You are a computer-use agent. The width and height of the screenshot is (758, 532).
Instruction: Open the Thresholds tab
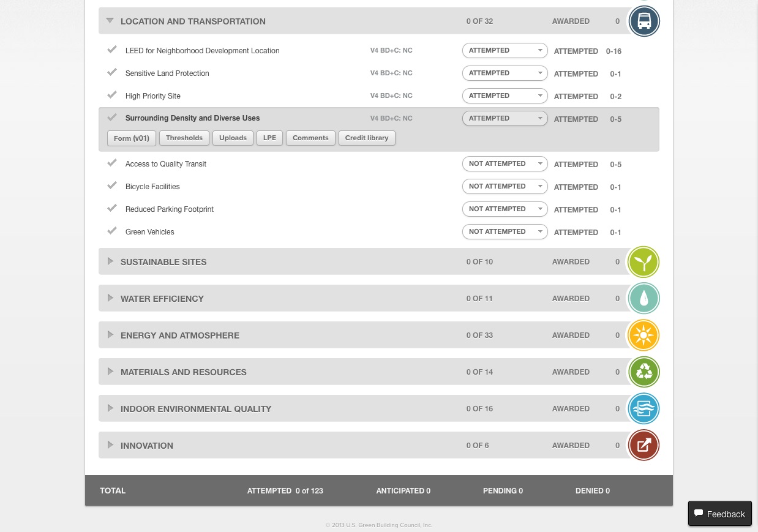click(x=184, y=138)
